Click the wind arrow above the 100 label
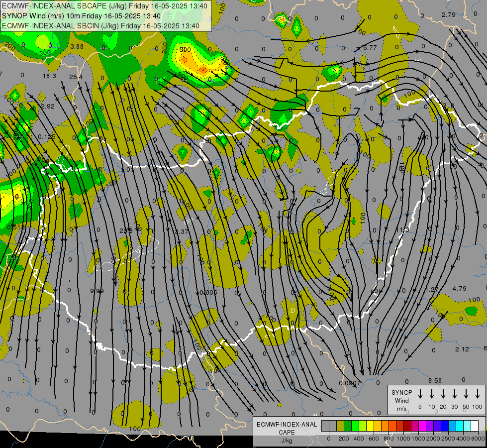The image size is (487, 448). click(x=478, y=394)
